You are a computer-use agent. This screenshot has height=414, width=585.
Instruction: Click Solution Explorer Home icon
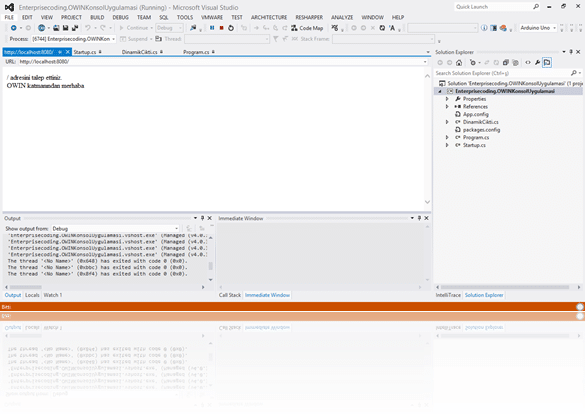(459, 63)
